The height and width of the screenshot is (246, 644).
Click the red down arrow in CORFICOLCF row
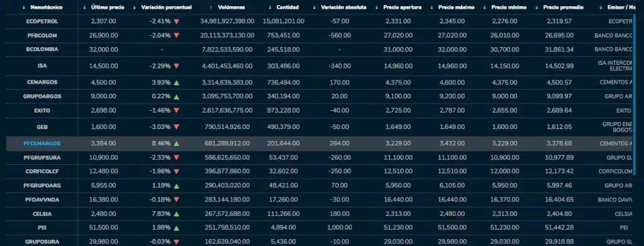[x=176, y=172]
